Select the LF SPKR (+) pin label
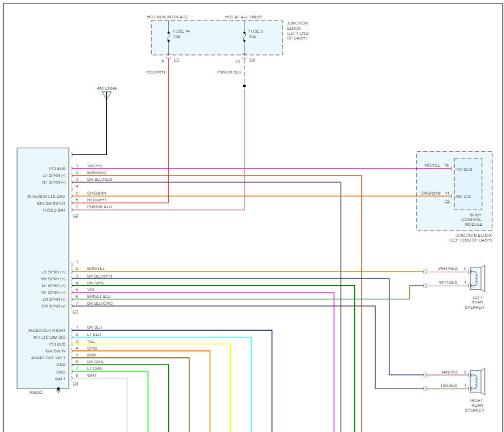Image resolution: width=504 pixels, height=432 pixels. coord(54,286)
